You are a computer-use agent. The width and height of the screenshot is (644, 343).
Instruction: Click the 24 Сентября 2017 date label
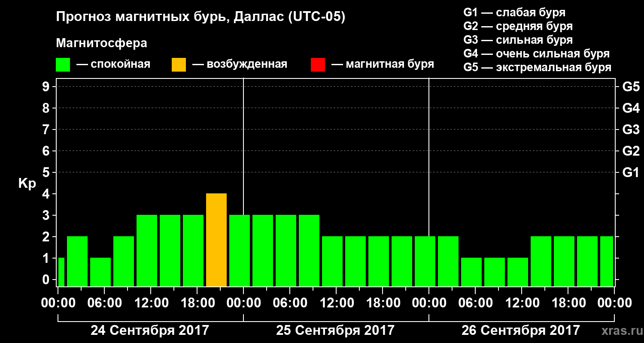point(150,331)
